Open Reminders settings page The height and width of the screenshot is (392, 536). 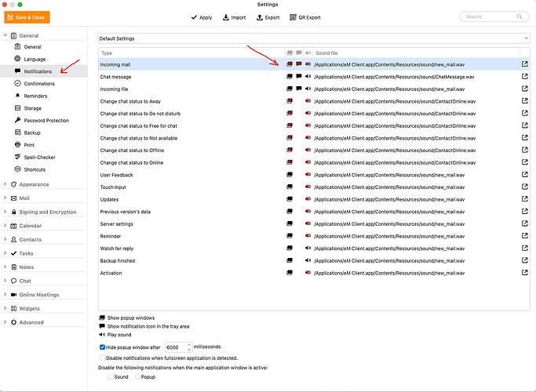coord(35,96)
